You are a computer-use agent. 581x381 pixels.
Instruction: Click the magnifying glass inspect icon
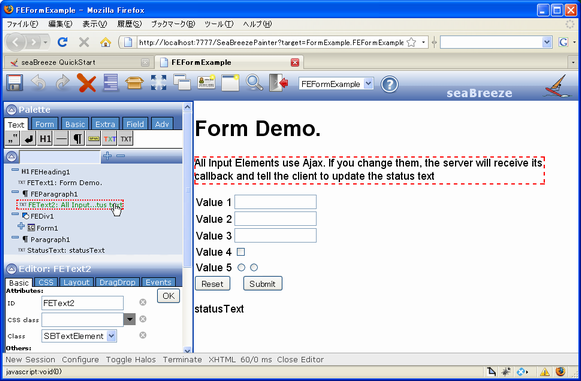(254, 83)
